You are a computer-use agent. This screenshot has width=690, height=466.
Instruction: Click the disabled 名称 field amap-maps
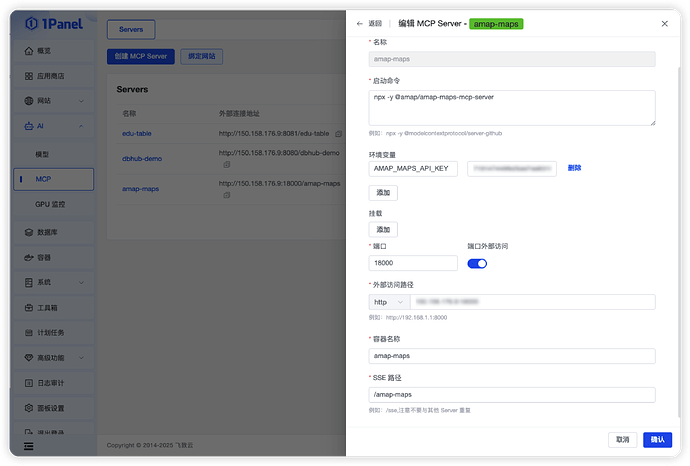pyautogui.click(x=512, y=59)
